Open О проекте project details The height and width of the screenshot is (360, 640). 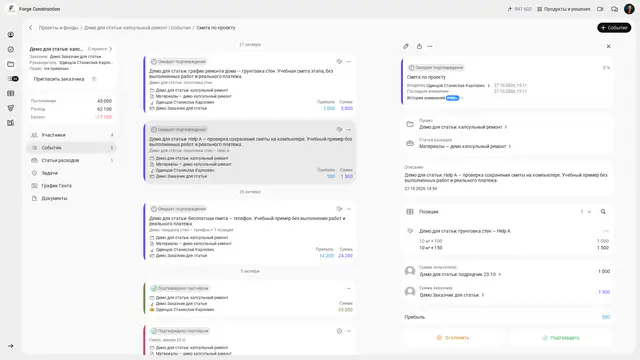point(100,49)
